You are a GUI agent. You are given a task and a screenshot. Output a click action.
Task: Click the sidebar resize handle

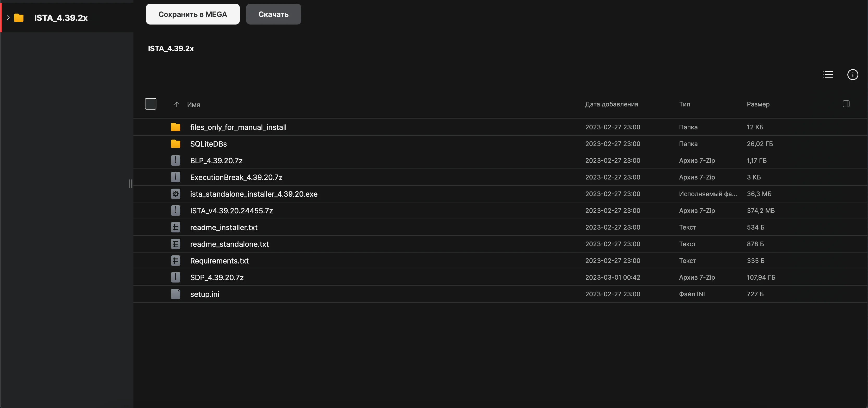pos(131,183)
